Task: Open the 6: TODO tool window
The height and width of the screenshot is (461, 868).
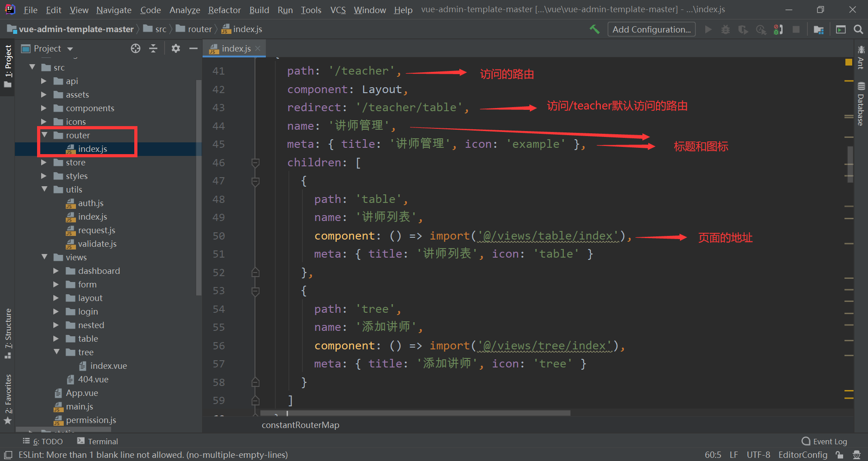Action: tap(43, 442)
